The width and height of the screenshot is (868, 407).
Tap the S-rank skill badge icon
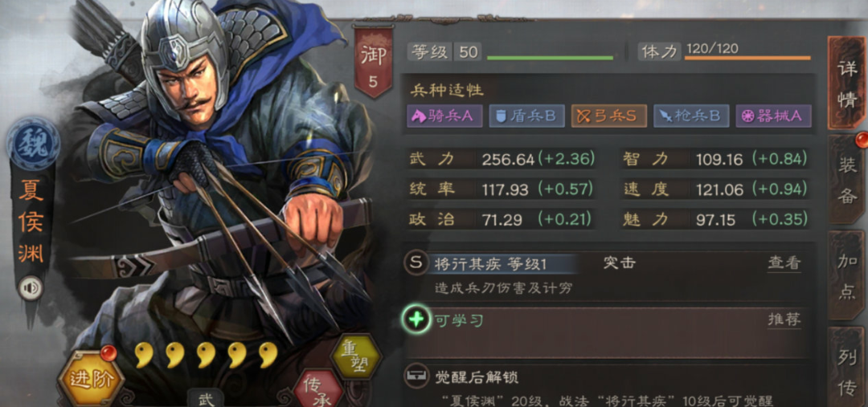(416, 263)
